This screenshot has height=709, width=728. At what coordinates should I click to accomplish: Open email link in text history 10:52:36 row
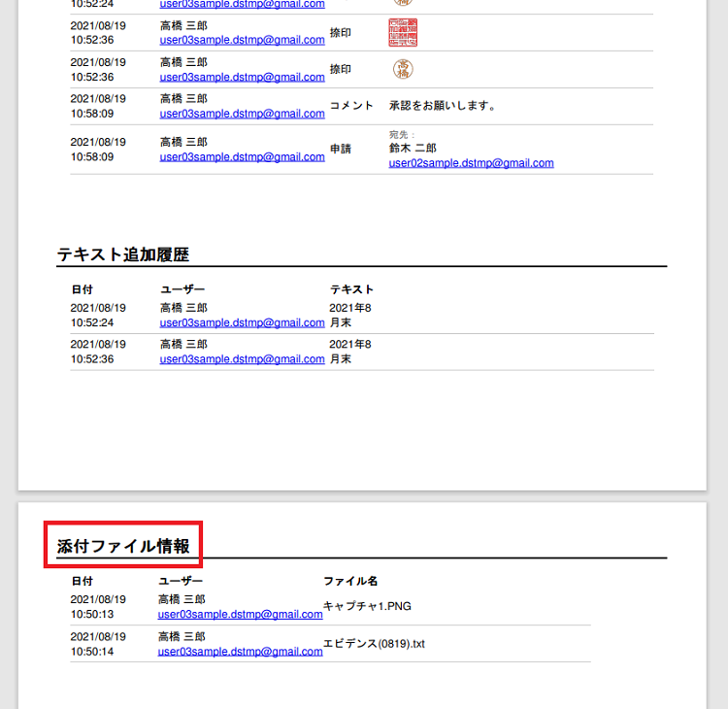coord(242,359)
